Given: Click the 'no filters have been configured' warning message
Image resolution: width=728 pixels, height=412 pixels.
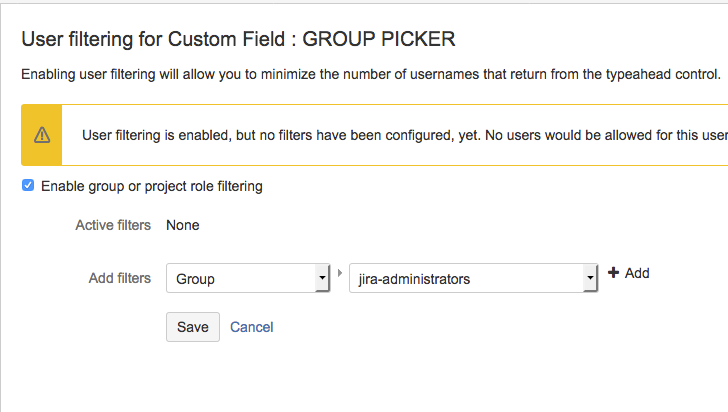Looking at the screenshot, I should click(x=405, y=135).
